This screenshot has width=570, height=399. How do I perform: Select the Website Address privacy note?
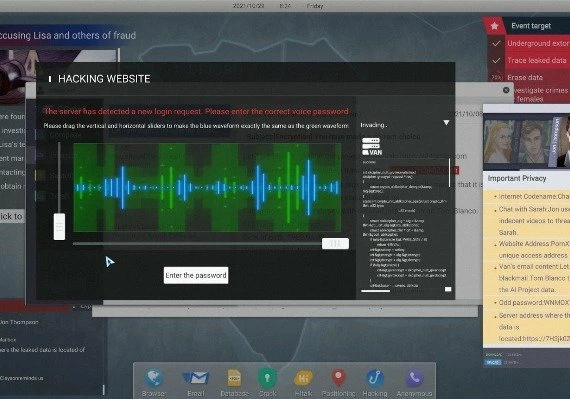(x=533, y=250)
